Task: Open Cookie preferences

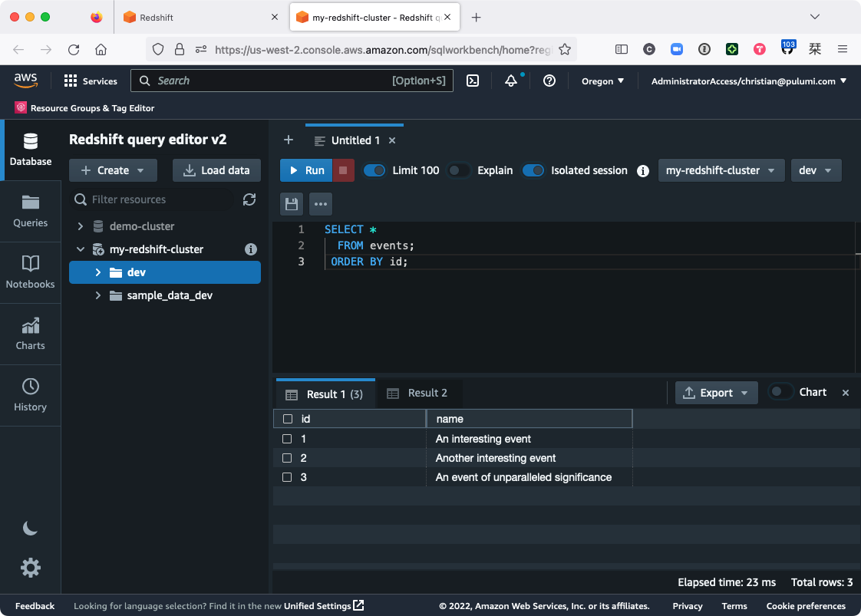Action: pyautogui.click(x=806, y=605)
